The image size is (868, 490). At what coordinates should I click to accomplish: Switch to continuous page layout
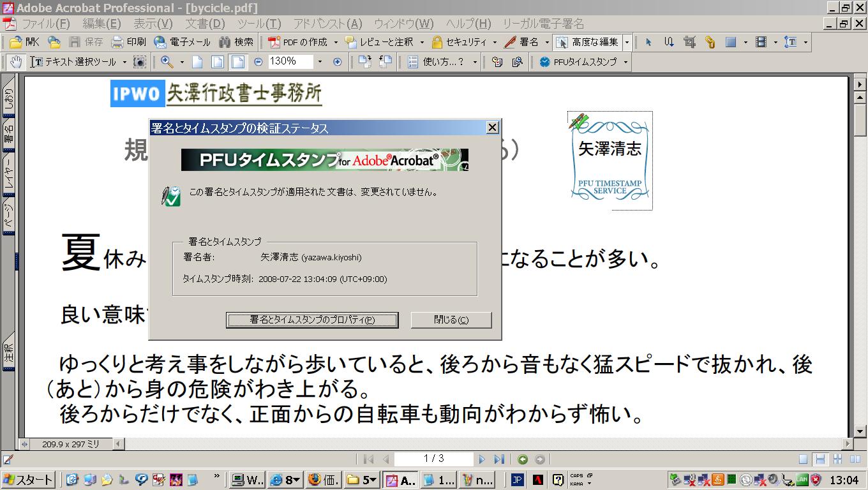tap(821, 459)
